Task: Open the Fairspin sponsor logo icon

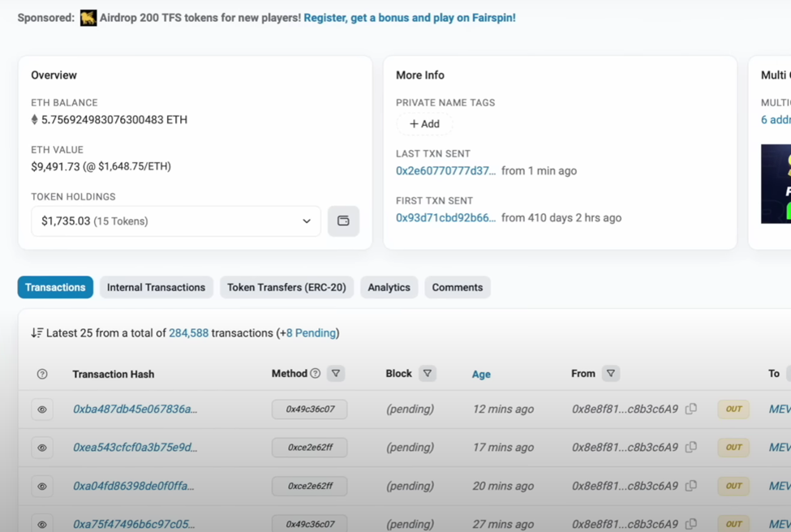Action: (88, 18)
